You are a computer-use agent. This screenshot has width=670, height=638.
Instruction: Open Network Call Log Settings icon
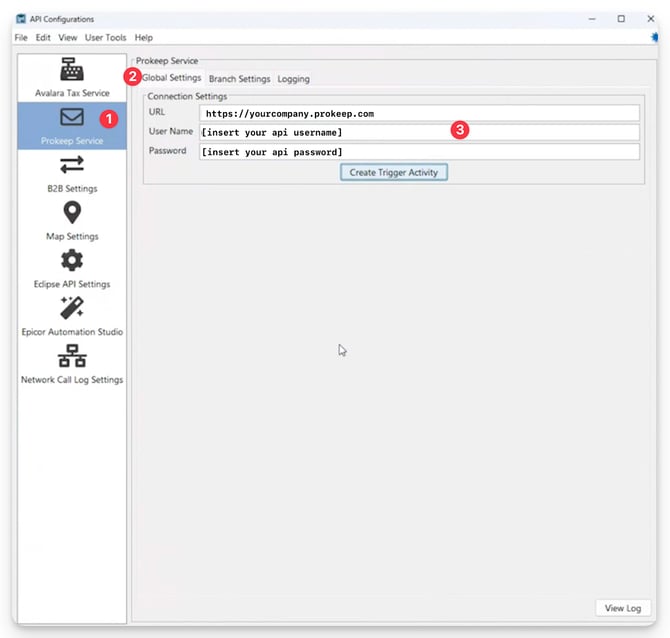pos(72,356)
